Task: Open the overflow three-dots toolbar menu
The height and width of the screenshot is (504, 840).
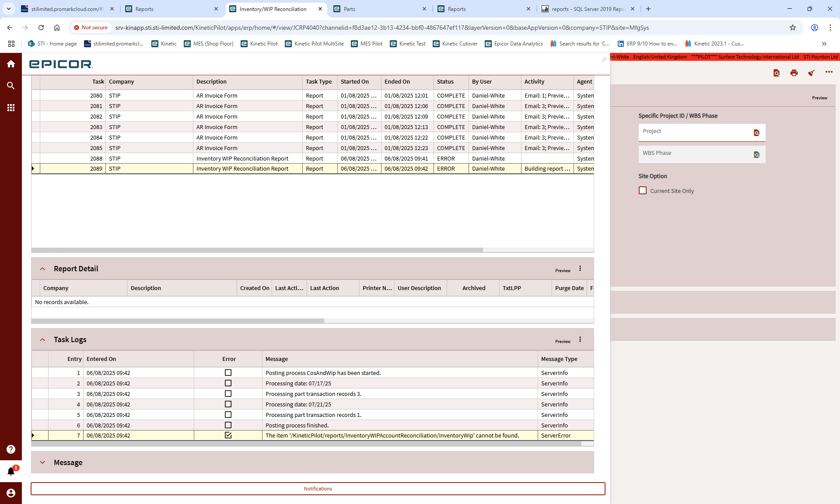Action: coord(829,72)
